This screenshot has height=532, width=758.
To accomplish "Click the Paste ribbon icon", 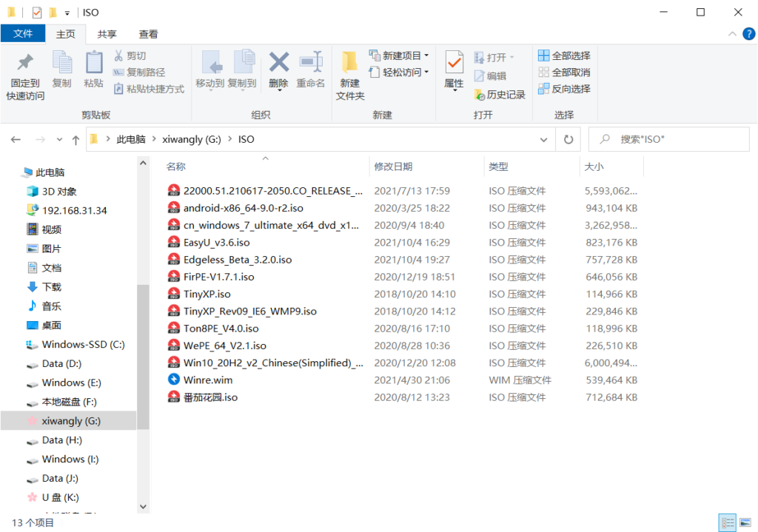I will pos(94,70).
